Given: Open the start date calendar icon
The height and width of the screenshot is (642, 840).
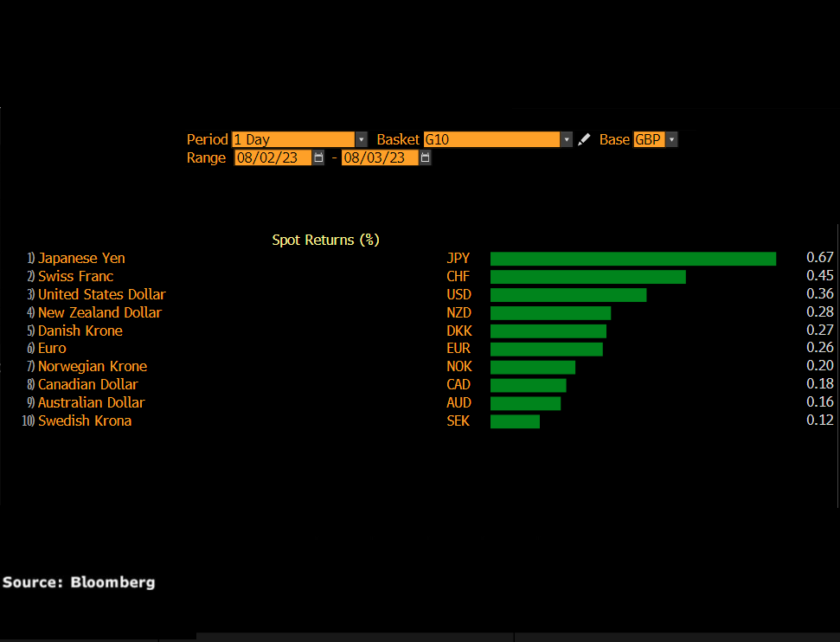Looking at the screenshot, I should [318, 157].
